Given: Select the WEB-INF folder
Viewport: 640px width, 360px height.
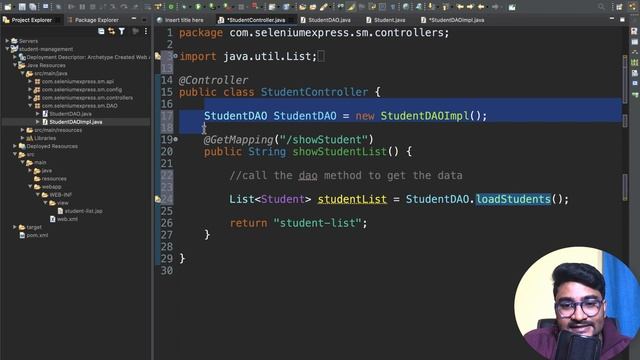Looking at the screenshot, I should pos(60,195).
